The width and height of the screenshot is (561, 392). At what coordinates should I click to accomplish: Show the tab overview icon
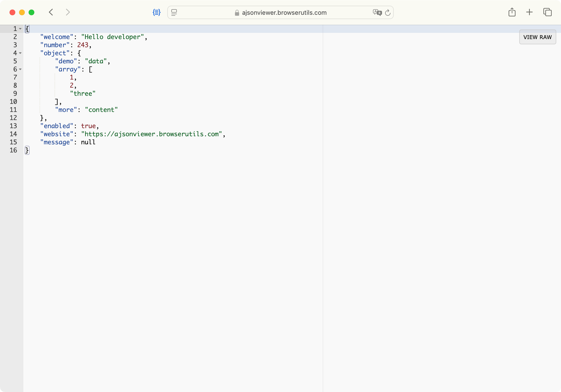[547, 12]
